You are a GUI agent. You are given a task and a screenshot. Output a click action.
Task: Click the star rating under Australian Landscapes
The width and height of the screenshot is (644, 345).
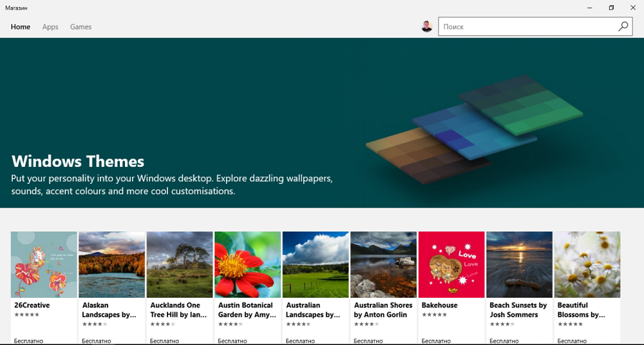[299, 324]
